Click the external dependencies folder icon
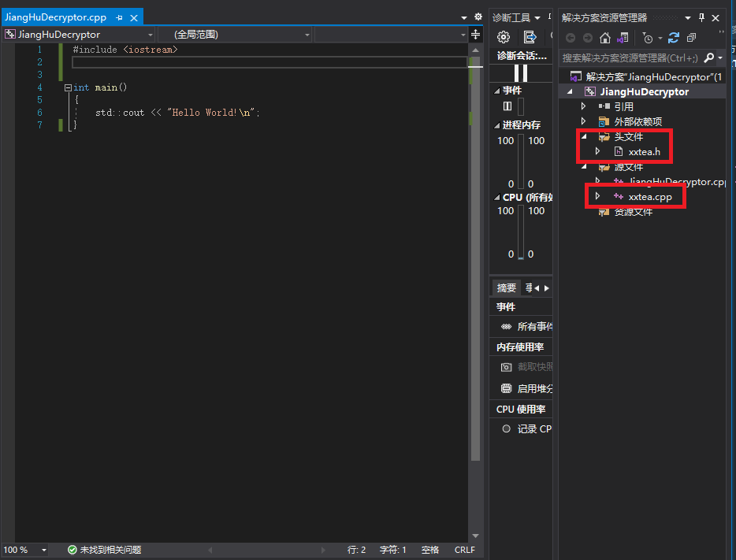 604,121
